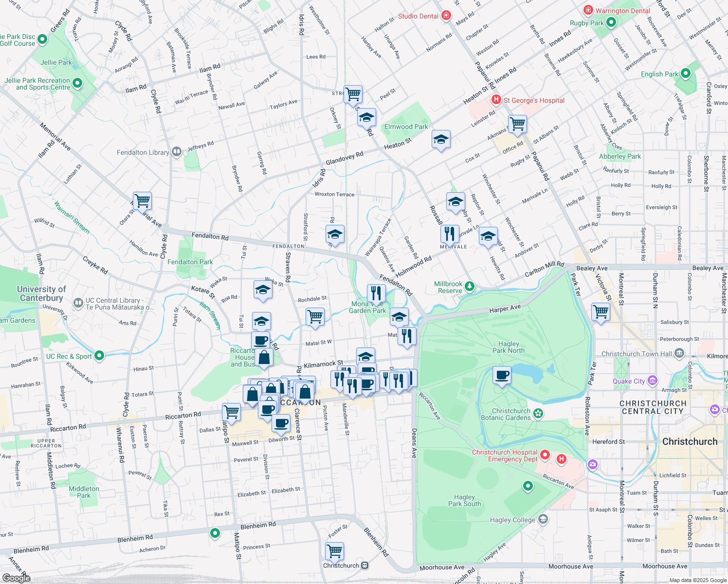Viewport: 728px width, 584px height.
Task: Select the green tree marker at Millbrook Reserve
Action: (x=469, y=286)
